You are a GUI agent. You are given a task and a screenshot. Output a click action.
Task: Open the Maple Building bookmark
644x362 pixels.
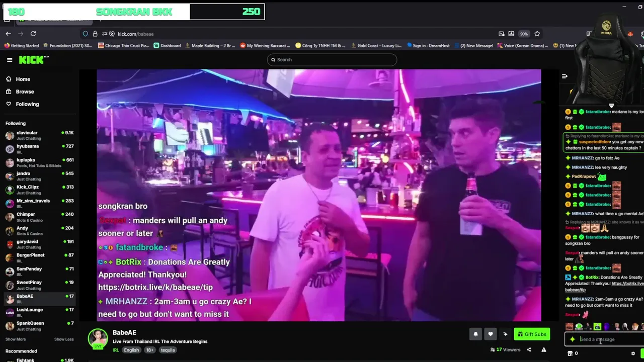coord(210,46)
